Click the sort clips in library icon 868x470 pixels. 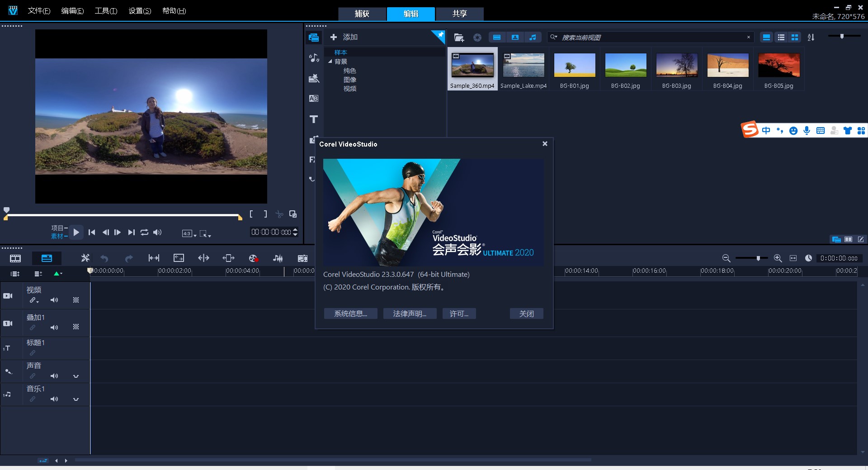pos(811,38)
